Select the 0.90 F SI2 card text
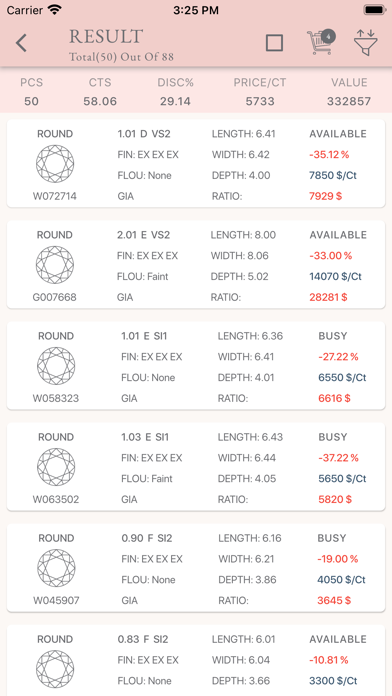The width and height of the screenshot is (392, 696). tap(147, 538)
